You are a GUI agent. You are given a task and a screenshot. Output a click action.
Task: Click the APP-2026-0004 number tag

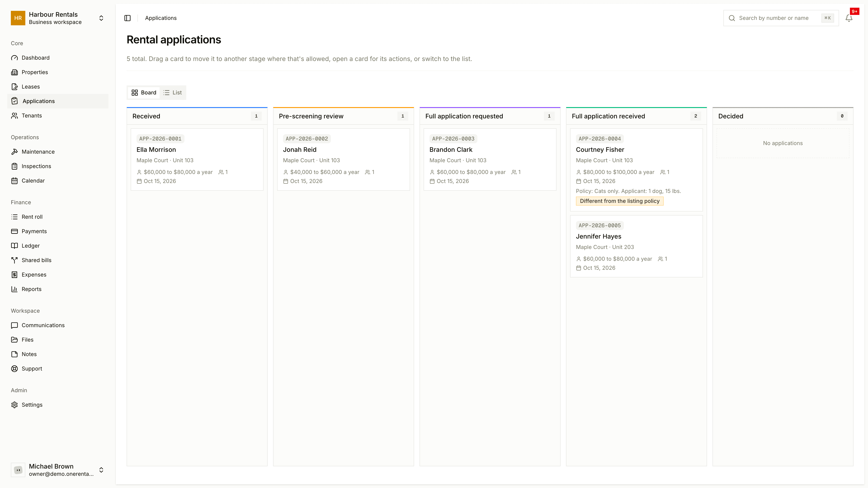599,139
